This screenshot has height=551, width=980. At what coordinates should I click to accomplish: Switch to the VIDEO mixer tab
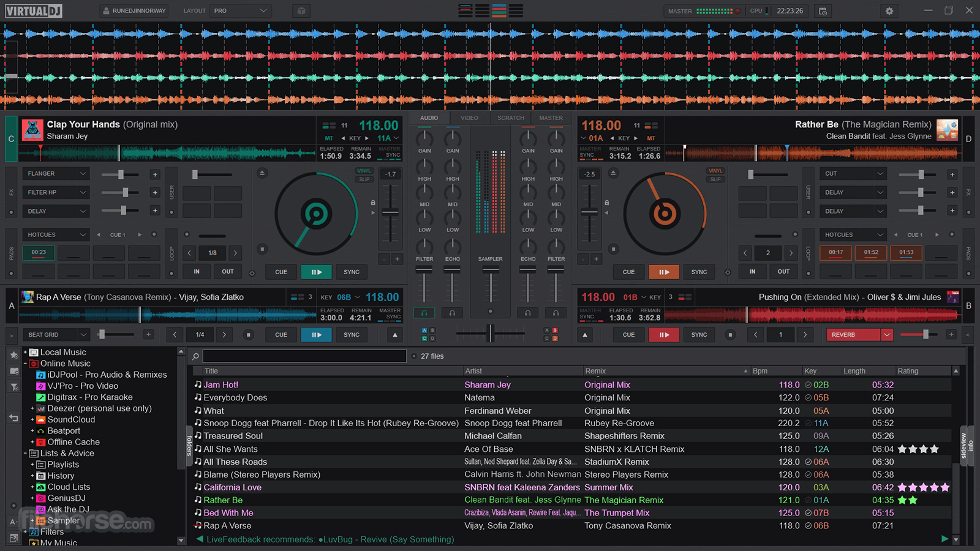[x=469, y=118]
